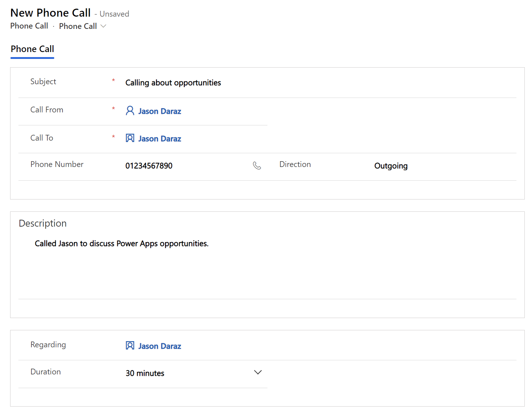Click the contact icon in Call To
Screen dimensions: 532x412
pyautogui.click(x=130, y=138)
